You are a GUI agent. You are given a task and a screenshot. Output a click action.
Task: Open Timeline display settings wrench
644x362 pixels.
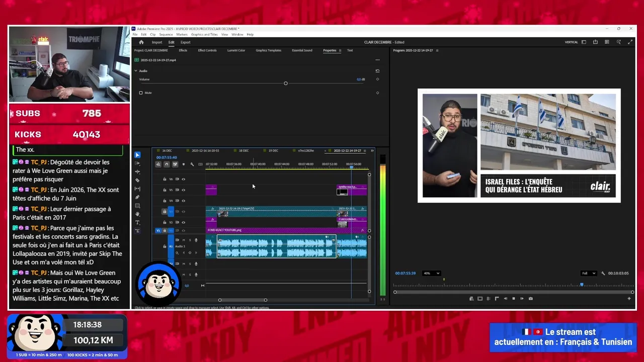192,164
